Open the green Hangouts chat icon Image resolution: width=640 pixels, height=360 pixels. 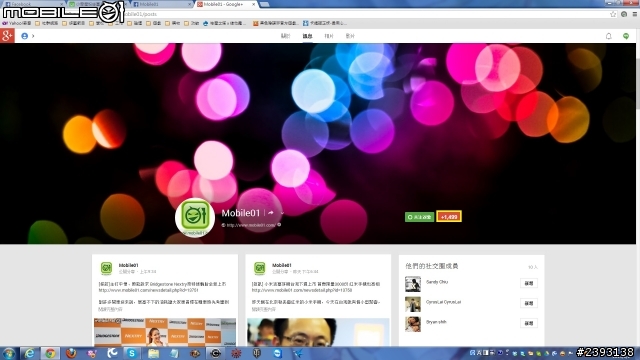(626, 36)
